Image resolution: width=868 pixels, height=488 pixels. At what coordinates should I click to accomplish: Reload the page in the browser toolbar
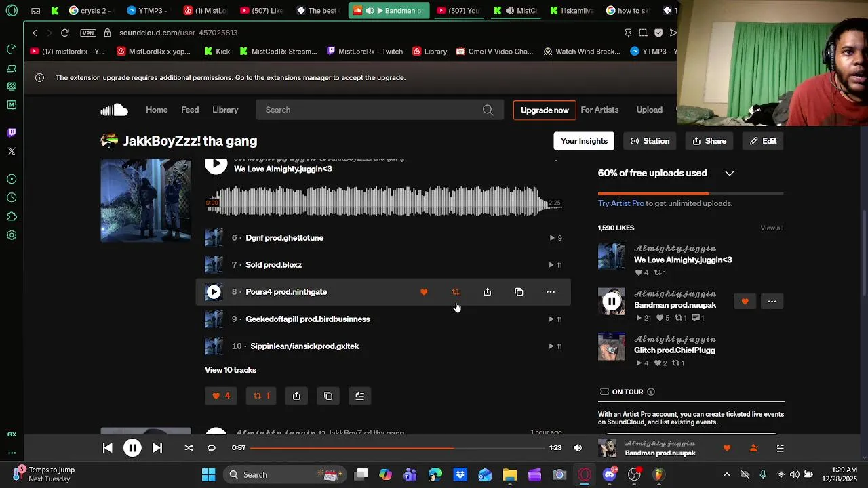click(x=64, y=33)
